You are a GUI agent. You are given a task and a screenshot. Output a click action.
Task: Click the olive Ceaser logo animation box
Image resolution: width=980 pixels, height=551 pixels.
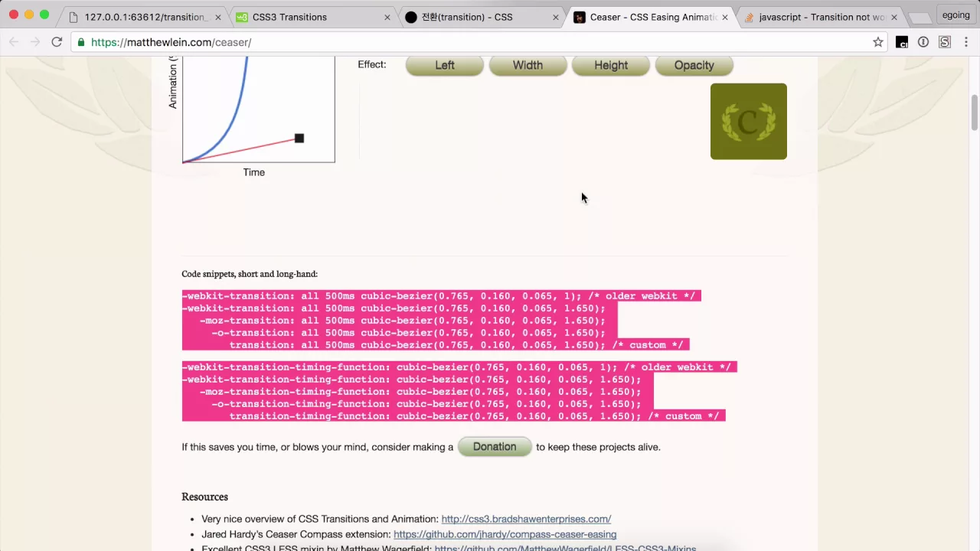(749, 122)
